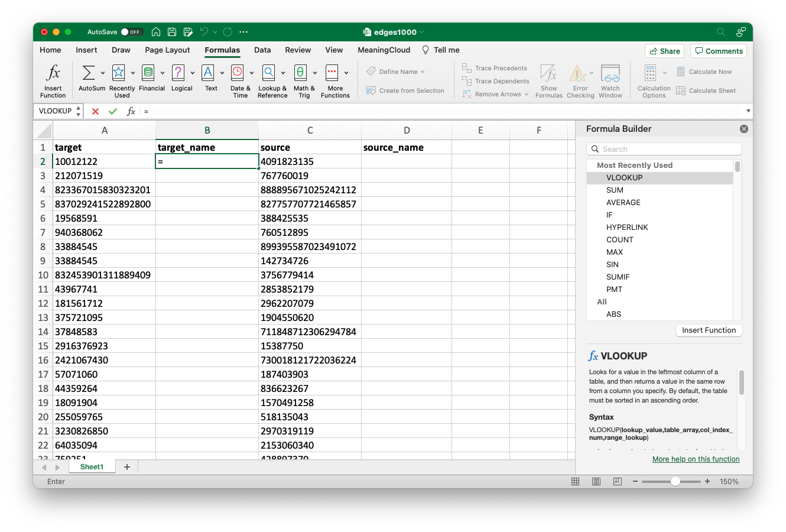Viewport: 786px width, 532px height.
Task: Switch to the Data ribbon tab
Action: click(x=262, y=50)
